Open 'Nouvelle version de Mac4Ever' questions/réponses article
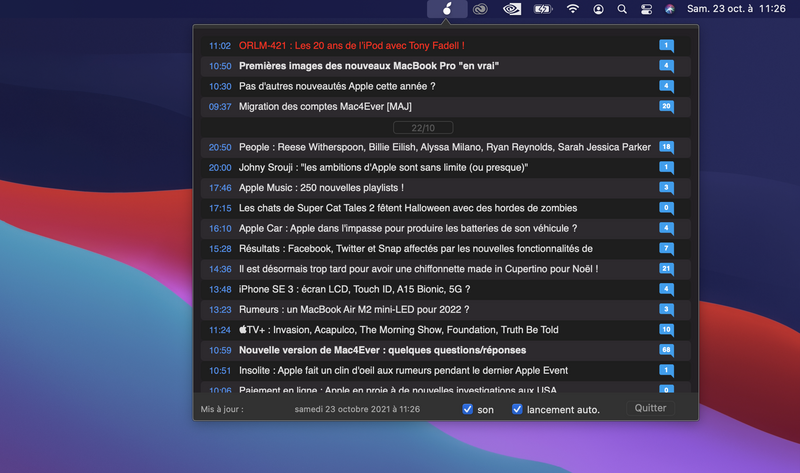This screenshot has width=800, height=473. pos(382,350)
